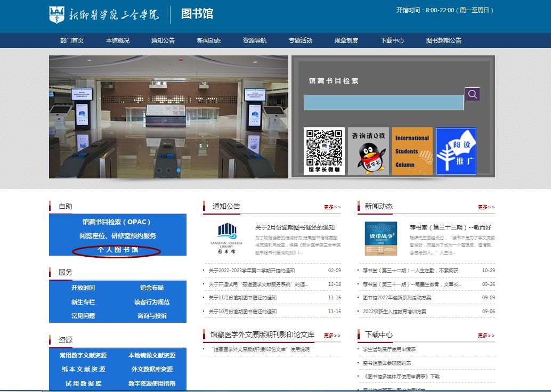Open the 个人图书馆 link
Image resolution: width=551 pixels, height=392 pixels.
coord(117,250)
